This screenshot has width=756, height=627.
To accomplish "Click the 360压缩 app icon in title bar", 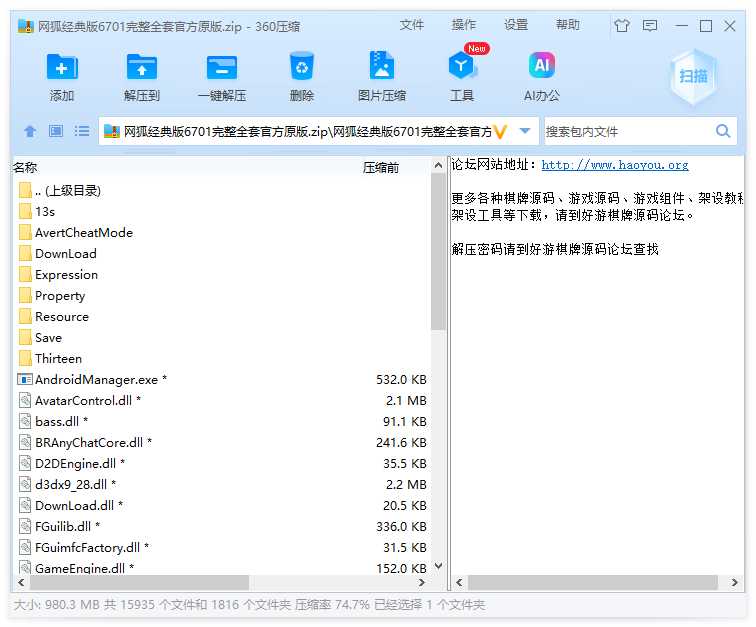I will pos(25,26).
